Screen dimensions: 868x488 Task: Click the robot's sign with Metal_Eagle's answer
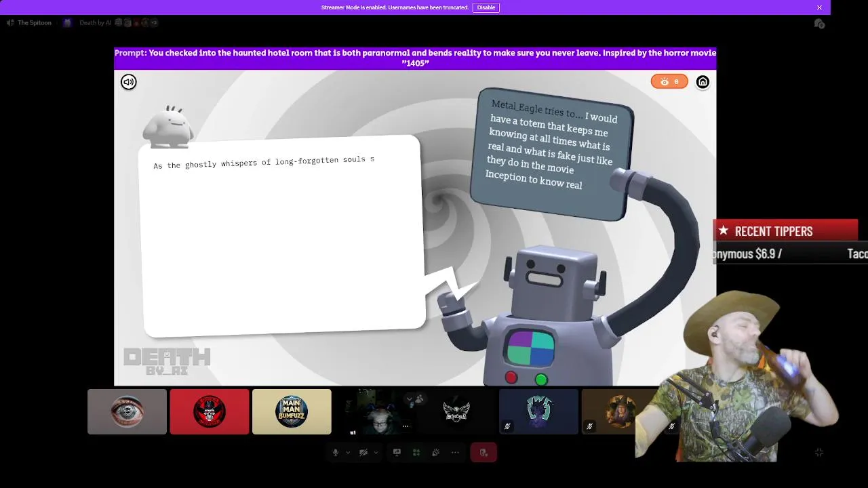pyautogui.click(x=553, y=155)
